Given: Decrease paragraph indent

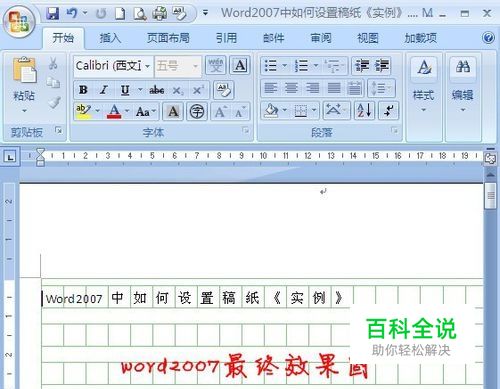Looking at the screenshot, I should click(x=362, y=66).
